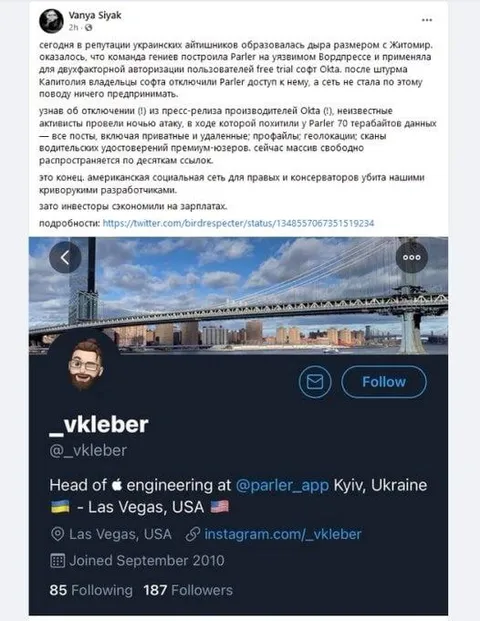
Task: Click the chain link icon beside Instagram
Action: (x=193, y=535)
